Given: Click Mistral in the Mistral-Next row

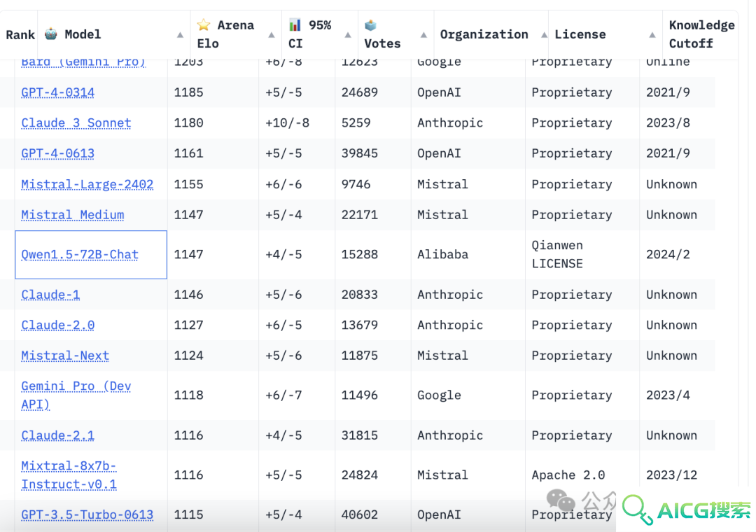Looking at the screenshot, I should point(442,356).
